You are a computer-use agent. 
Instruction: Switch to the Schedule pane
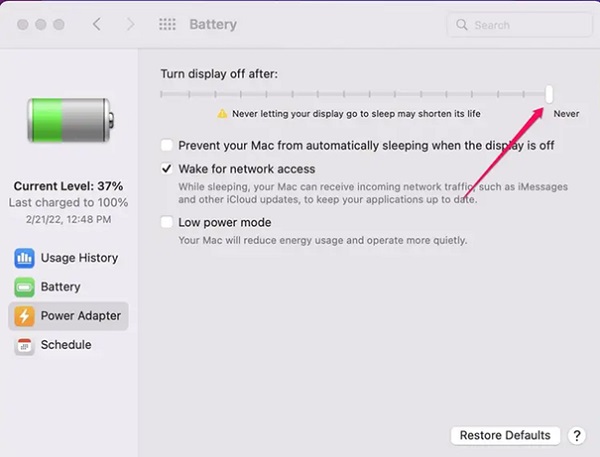point(66,345)
